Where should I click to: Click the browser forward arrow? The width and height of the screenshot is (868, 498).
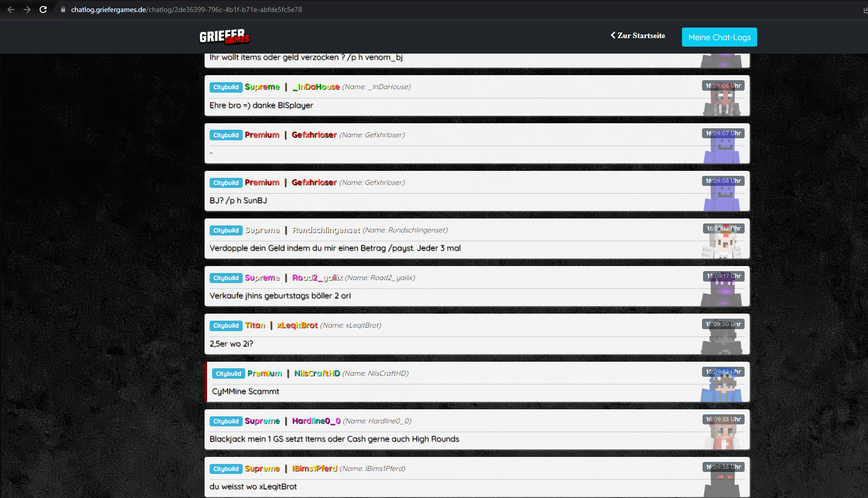tap(27, 10)
